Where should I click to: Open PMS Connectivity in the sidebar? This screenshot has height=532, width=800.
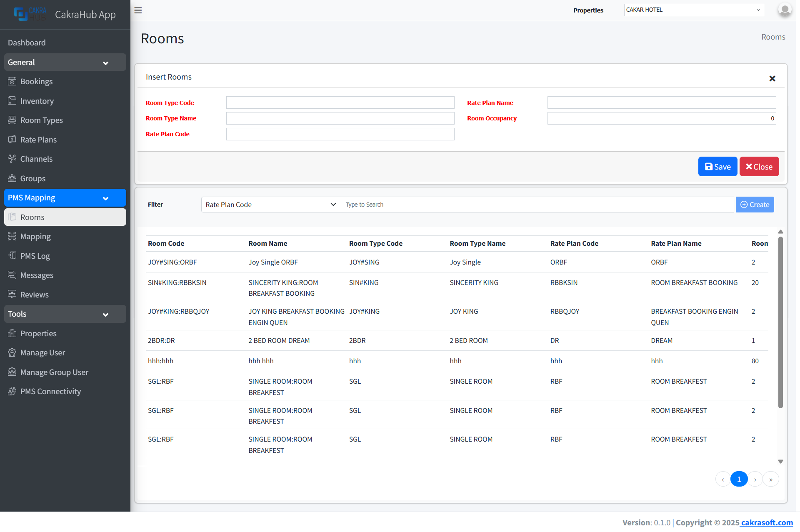50,391
